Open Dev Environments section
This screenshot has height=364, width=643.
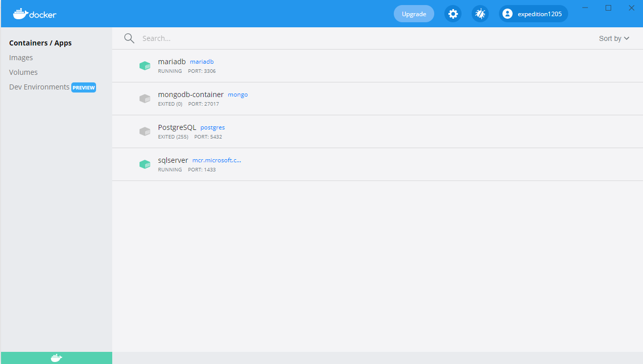pos(39,87)
